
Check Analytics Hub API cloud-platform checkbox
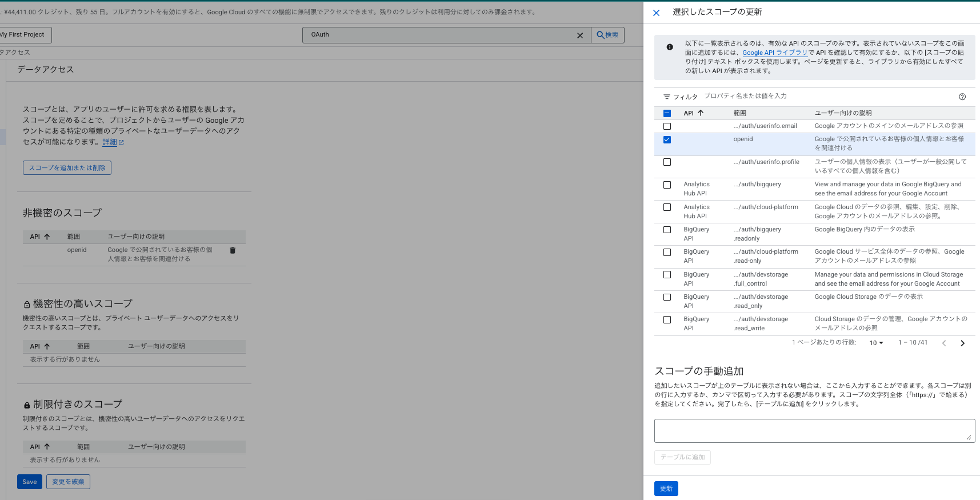(x=667, y=207)
